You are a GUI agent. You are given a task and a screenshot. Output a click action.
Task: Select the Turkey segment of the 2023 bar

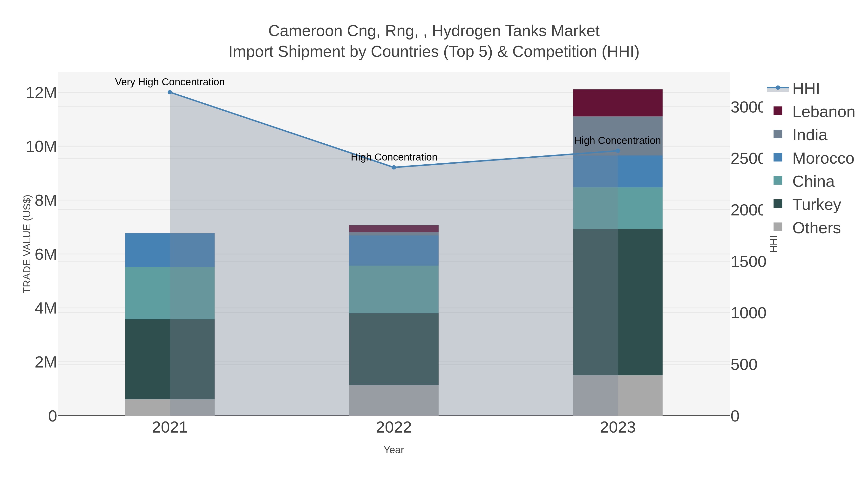click(x=618, y=302)
